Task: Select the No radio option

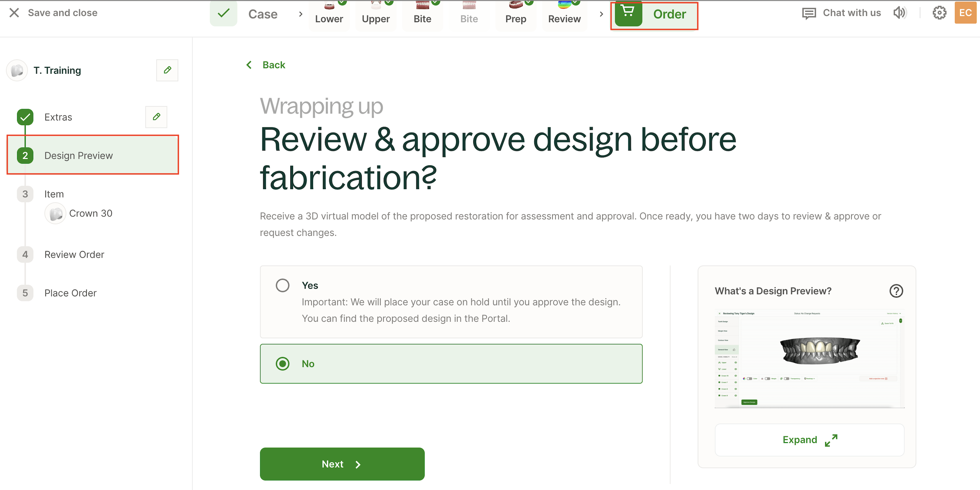Action: (283, 363)
